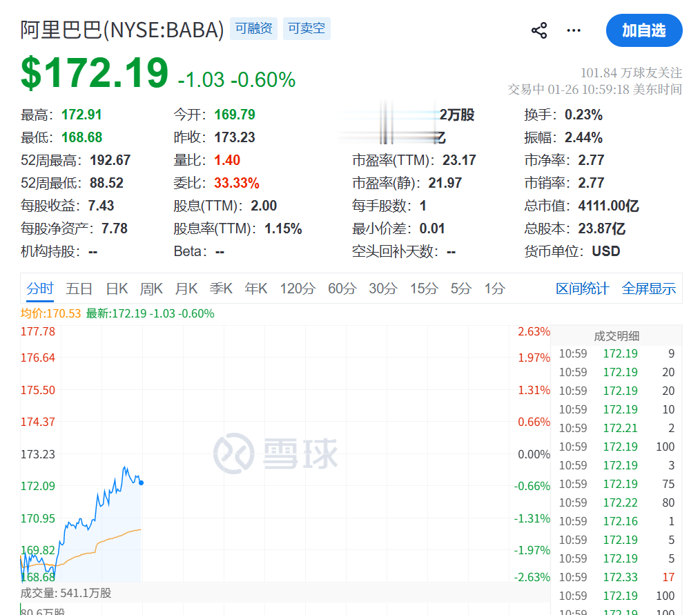Open 区间统计 link
700x615 pixels.
click(x=582, y=289)
